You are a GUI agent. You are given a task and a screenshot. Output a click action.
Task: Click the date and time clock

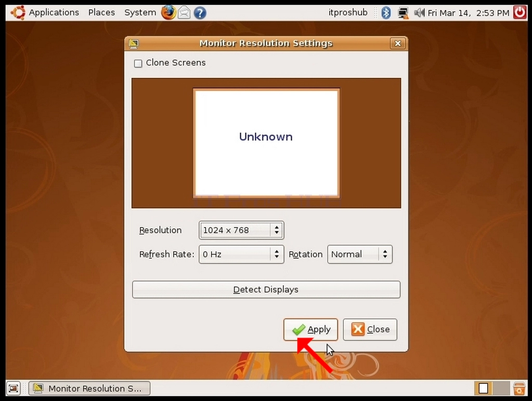coord(468,13)
